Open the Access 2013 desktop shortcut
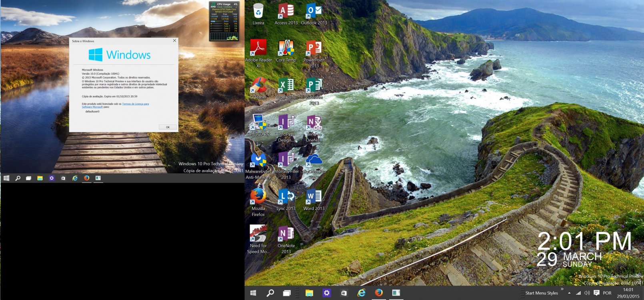The height and width of the screenshot is (300, 644). coord(286,15)
